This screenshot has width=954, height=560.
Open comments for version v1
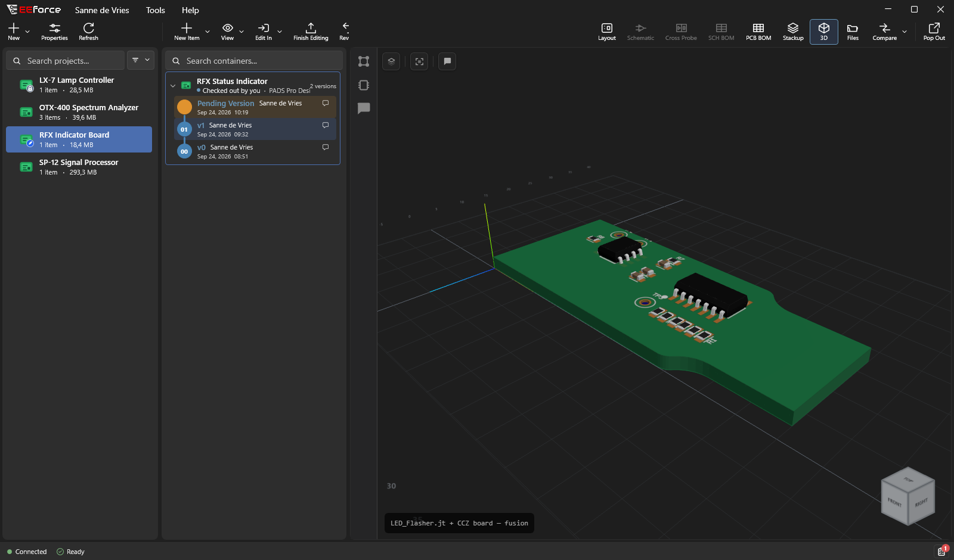coord(326,125)
